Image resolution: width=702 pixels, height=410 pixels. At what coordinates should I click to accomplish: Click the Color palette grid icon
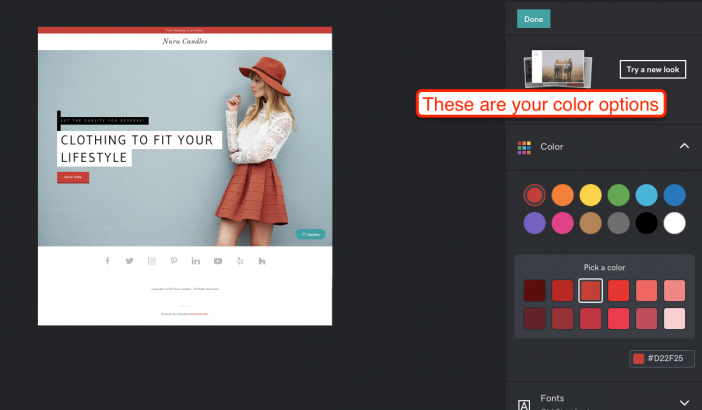(x=524, y=147)
